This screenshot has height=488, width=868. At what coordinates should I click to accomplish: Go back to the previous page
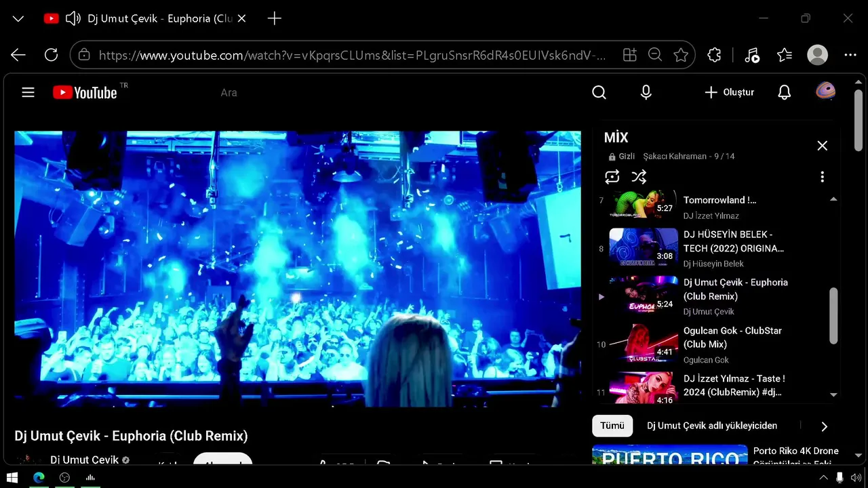coord(18,55)
